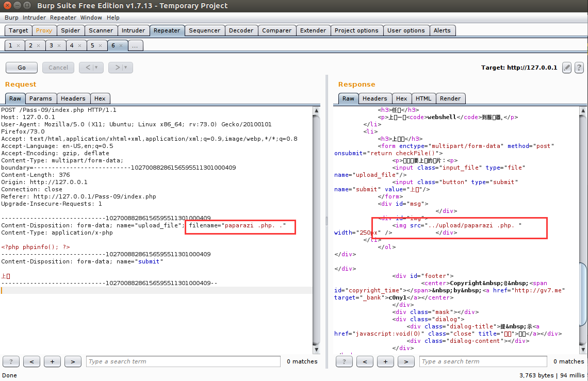Switch to the Sequencer tab
The height and width of the screenshot is (381, 588).
204,30
